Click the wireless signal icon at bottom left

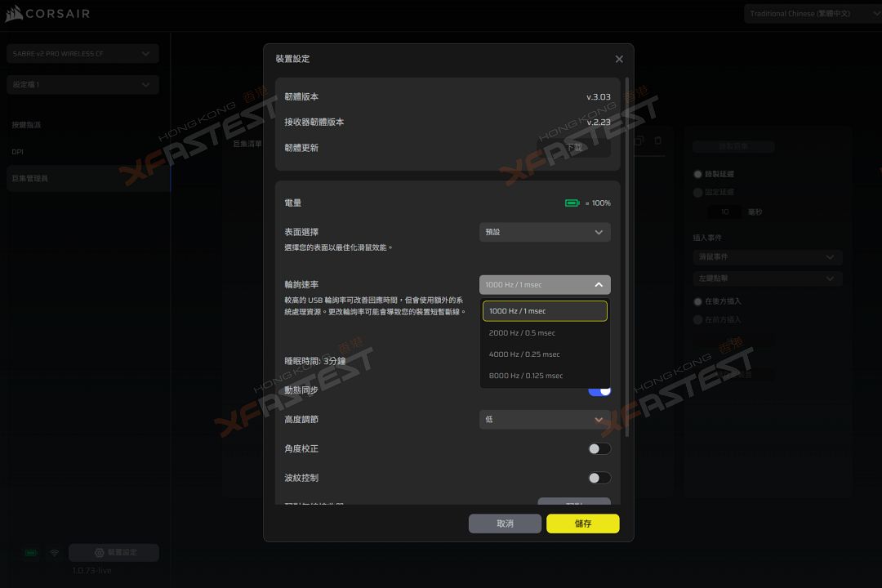click(x=55, y=553)
